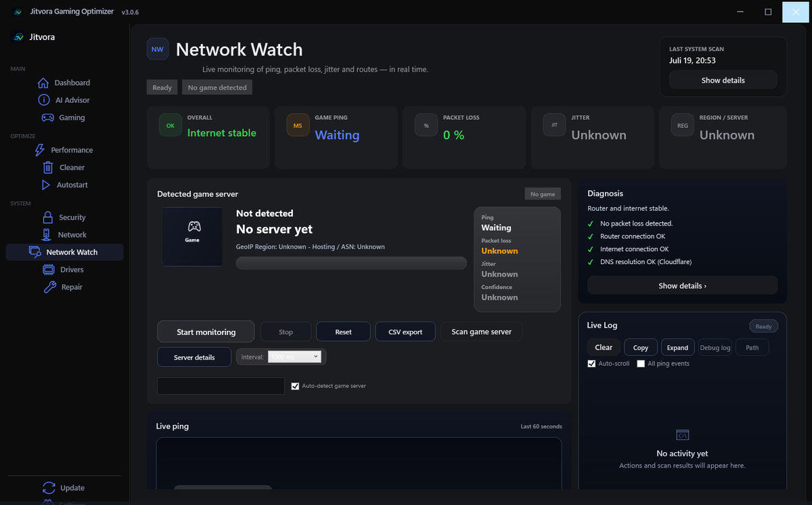The image size is (812, 505).
Task: Toggle the Auto-scroll checkbox
Action: coord(592,364)
